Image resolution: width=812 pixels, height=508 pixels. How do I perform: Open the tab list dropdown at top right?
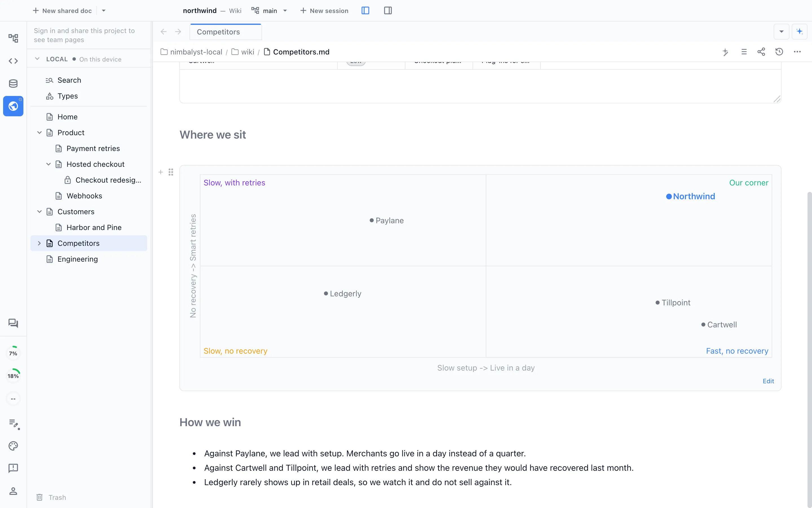tap(782, 32)
